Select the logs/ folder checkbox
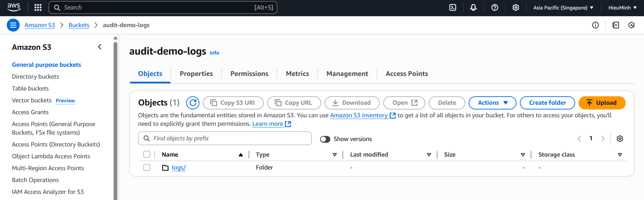Viewport: 644px width, 200px height. (x=147, y=167)
